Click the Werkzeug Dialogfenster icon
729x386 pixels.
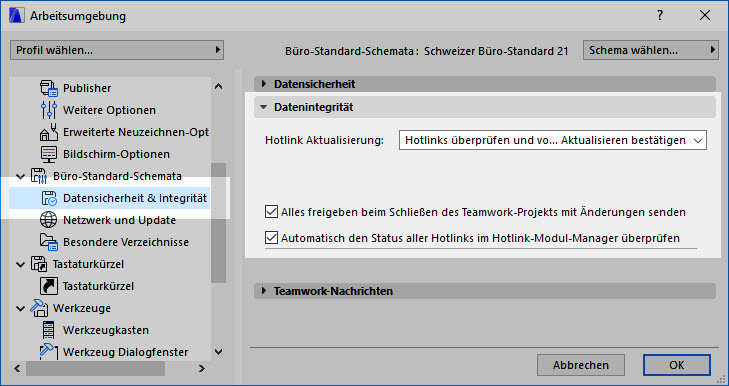click(48, 352)
